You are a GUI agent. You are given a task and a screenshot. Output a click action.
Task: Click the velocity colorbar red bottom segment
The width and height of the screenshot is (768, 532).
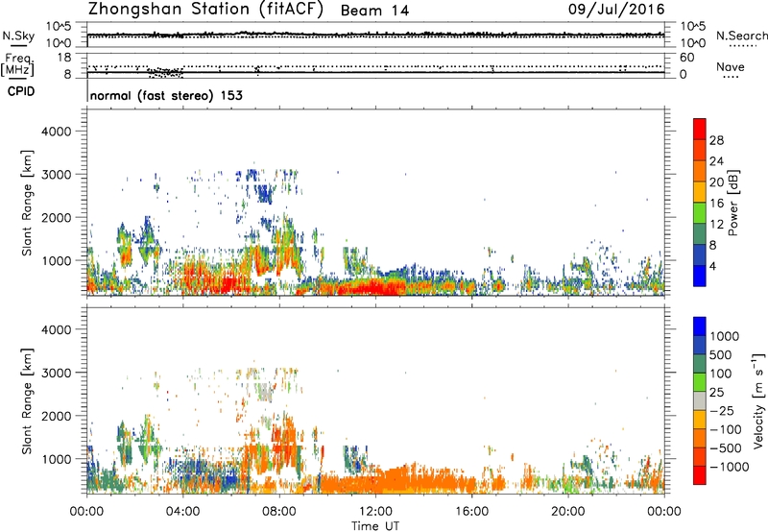point(700,475)
